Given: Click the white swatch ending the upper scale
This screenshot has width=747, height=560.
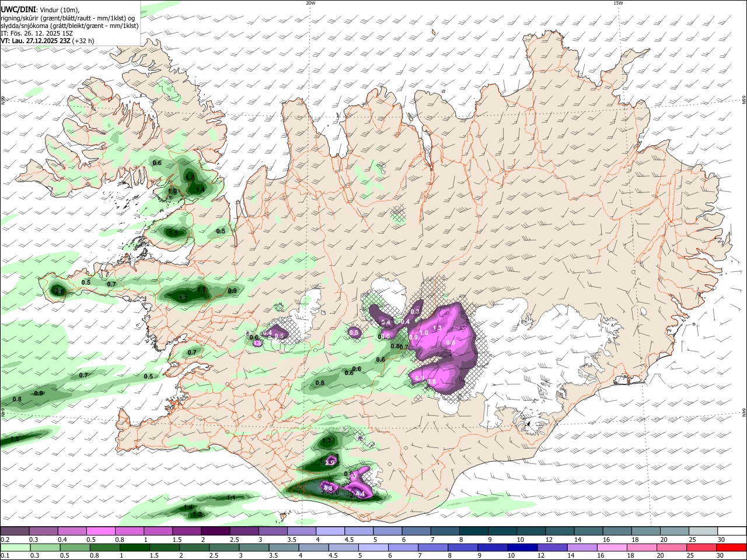Looking at the screenshot, I should tap(731, 531).
